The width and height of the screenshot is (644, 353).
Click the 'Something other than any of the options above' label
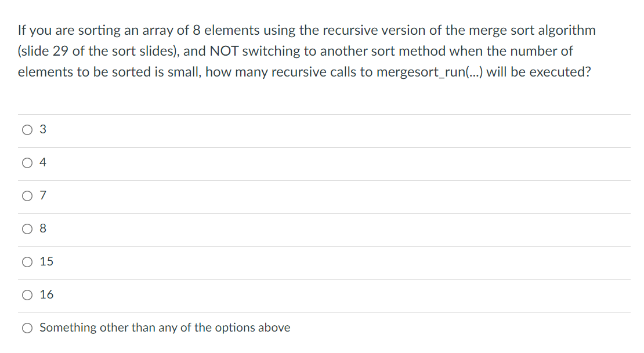(165, 327)
